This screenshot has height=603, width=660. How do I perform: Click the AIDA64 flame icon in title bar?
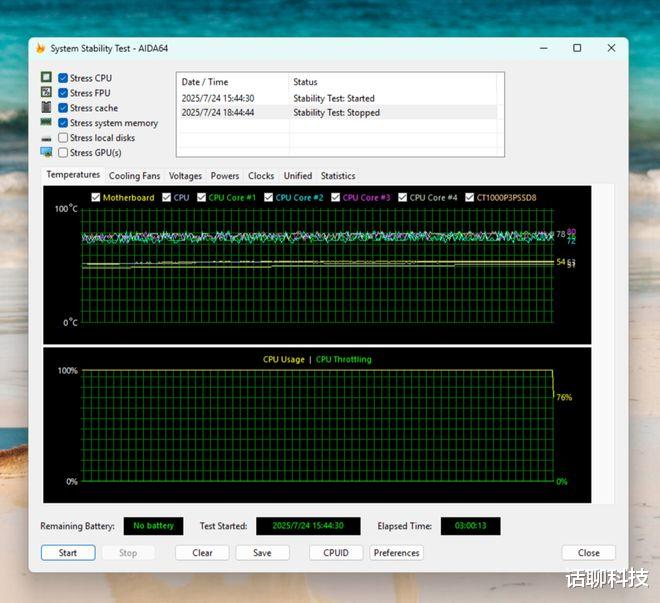[x=41, y=48]
